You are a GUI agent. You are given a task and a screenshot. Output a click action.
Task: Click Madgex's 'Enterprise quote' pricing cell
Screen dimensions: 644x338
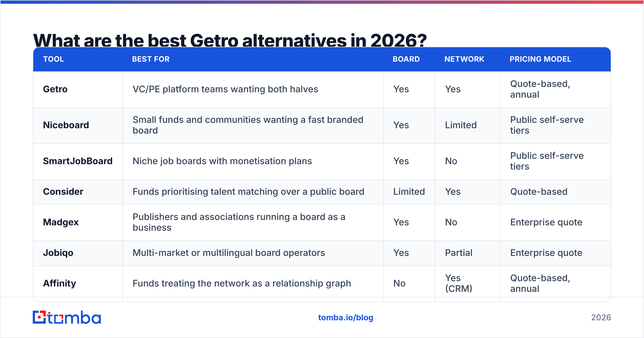tap(546, 222)
